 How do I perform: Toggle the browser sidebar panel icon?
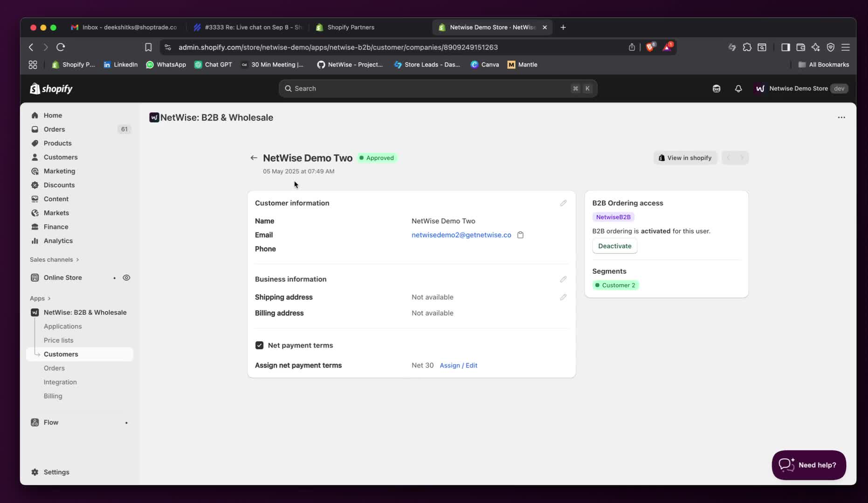point(785,47)
